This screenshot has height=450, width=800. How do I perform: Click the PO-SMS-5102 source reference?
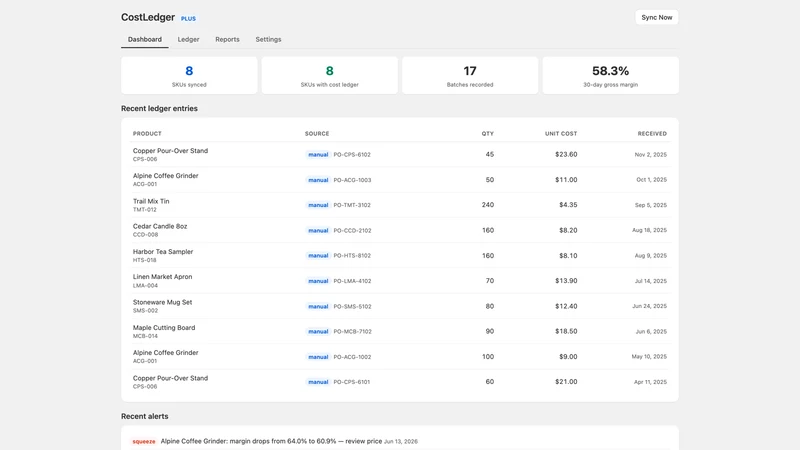pyautogui.click(x=352, y=307)
